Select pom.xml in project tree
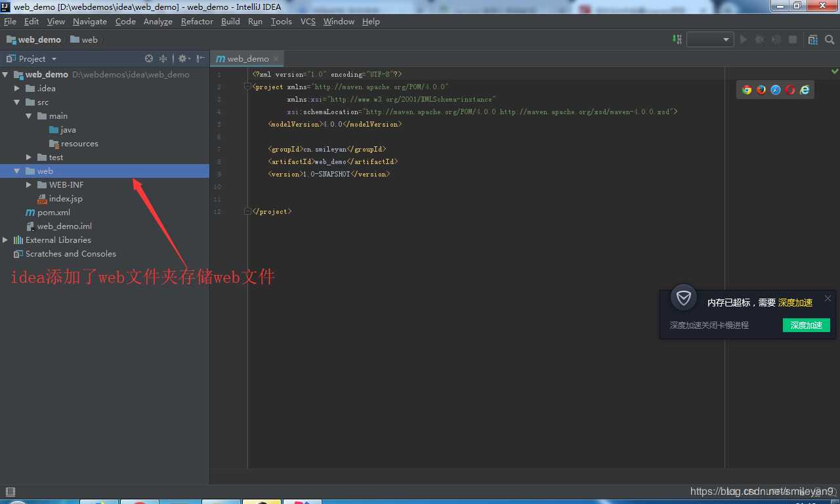840x504 pixels. (x=54, y=213)
